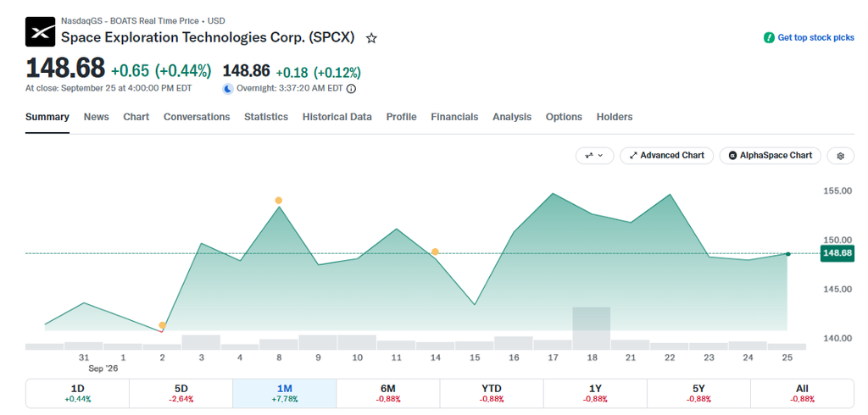868x415 pixels.
Task: Select the 6M time range
Action: [x=388, y=394]
